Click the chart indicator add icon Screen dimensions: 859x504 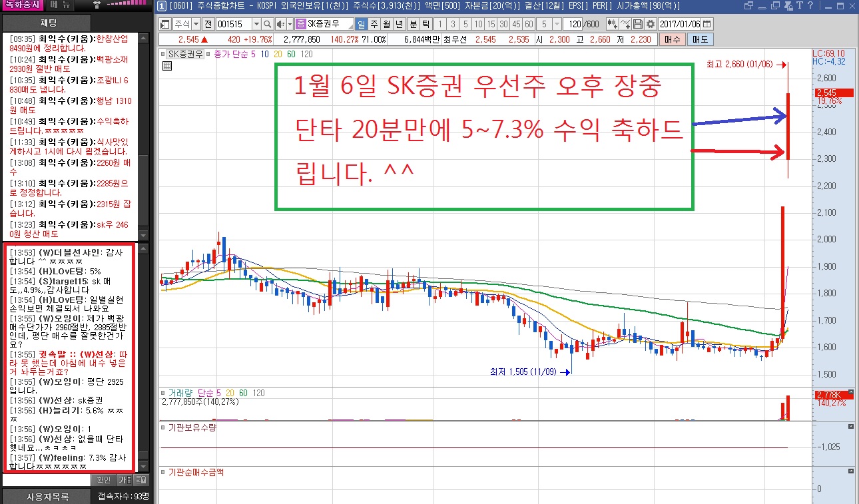(612, 24)
